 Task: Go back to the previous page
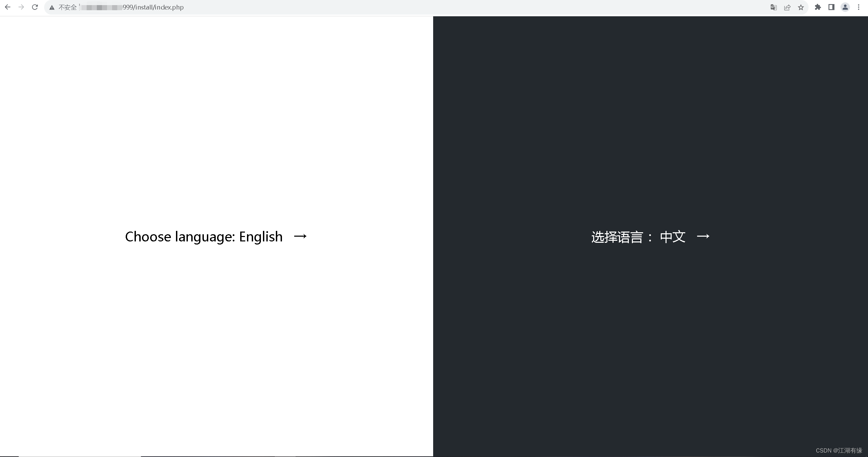[x=7, y=7]
